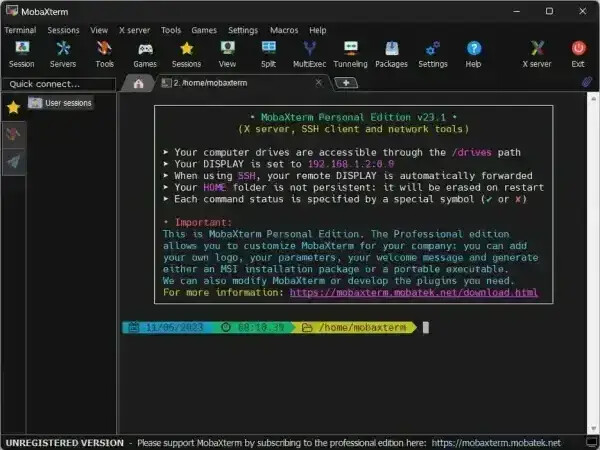
Task: Open the X server menu
Action: coord(134,30)
